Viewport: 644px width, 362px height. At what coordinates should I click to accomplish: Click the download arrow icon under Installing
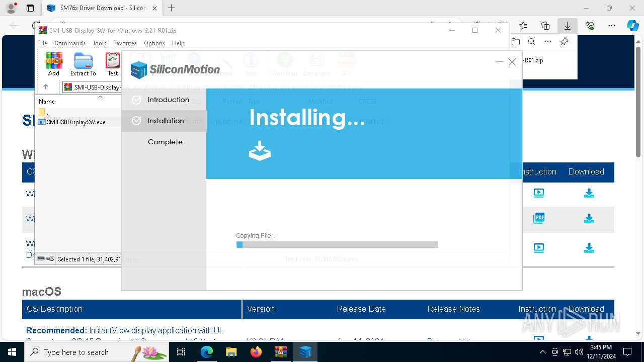pyautogui.click(x=260, y=150)
